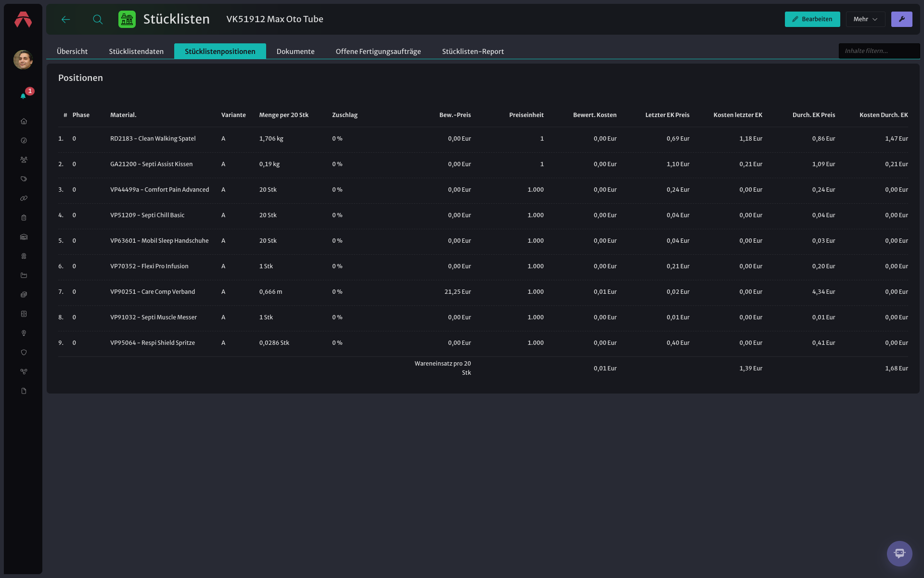Screen dimensions: 924x578
Task: Open the search magnifier icon
Action: coord(98,19)
